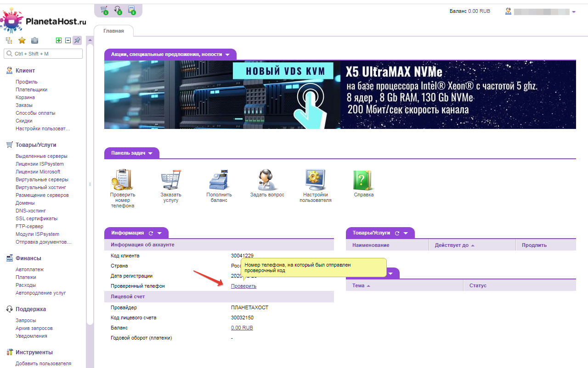The height and width of the screenshot is (368, 588).
Task: Refresh the Товары/Услуги panel
Action: pyautogui.click(x=397, y=233)
